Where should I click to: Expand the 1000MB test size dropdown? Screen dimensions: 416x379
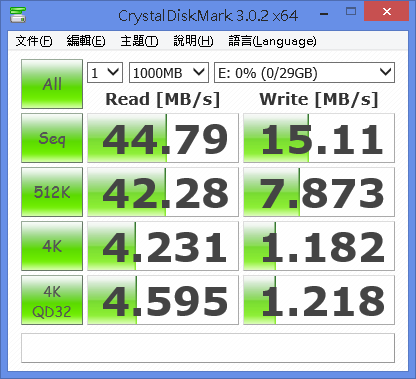click(x=169, y=72)
